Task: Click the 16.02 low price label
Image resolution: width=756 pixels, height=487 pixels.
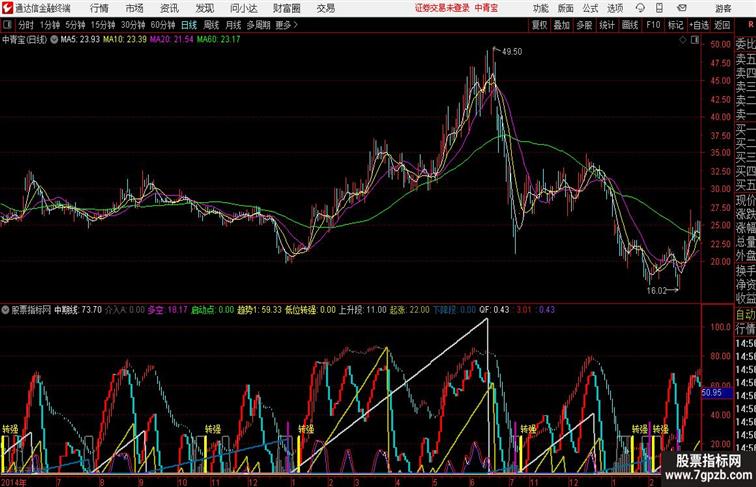Action: [x=657, y=291]
